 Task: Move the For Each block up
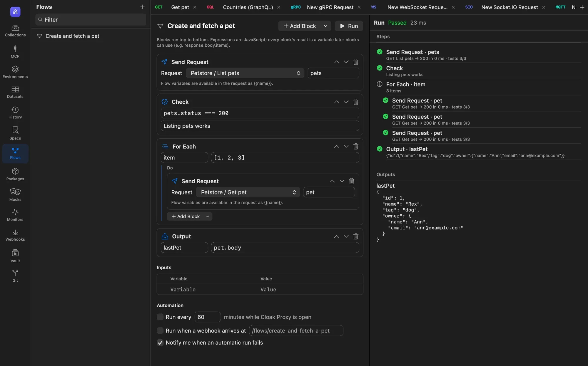click(x=337, y=147)
